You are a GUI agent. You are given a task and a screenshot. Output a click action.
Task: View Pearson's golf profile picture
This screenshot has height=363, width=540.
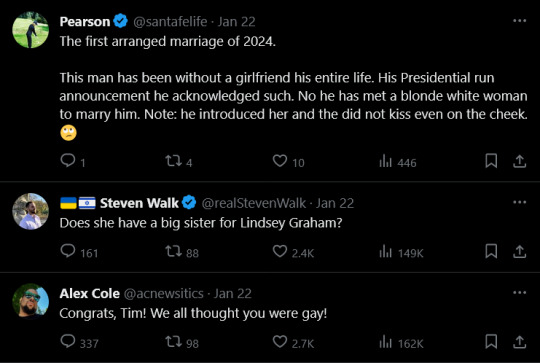(x=31, y=30)
